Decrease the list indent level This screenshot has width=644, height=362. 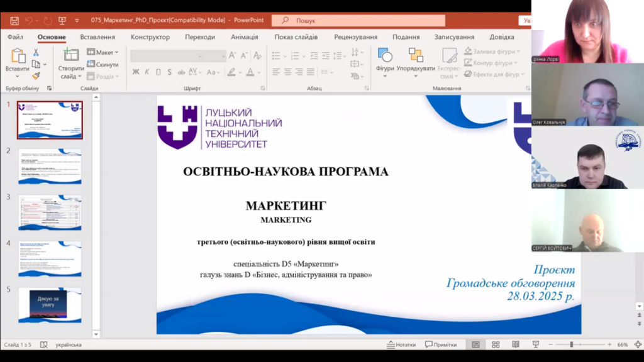click(314, 55)
